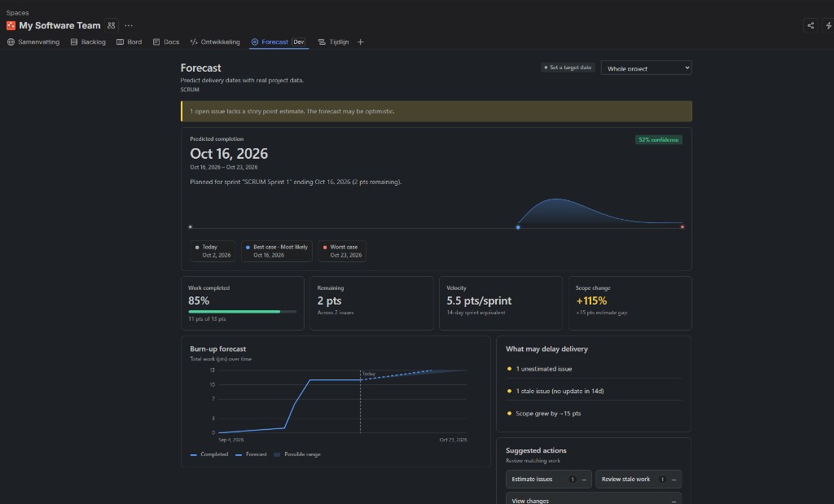Click the Completed legend entry in burn-up chart
This screenshot has width=834, height=504.
point(209,454)
